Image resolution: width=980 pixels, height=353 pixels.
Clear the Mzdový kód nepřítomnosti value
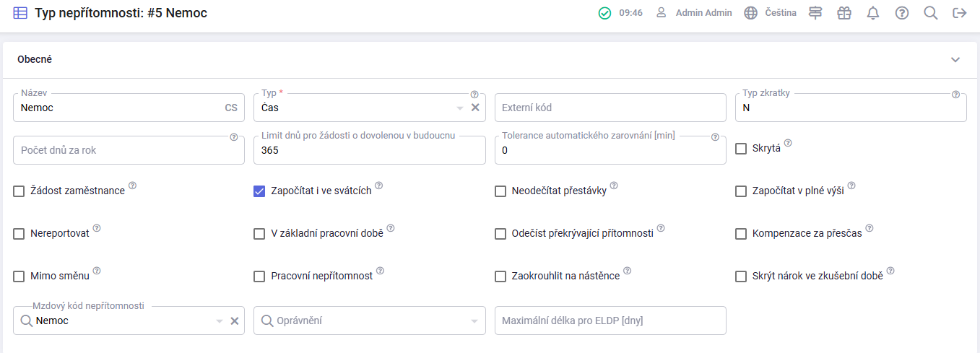[x=235, y=321]
